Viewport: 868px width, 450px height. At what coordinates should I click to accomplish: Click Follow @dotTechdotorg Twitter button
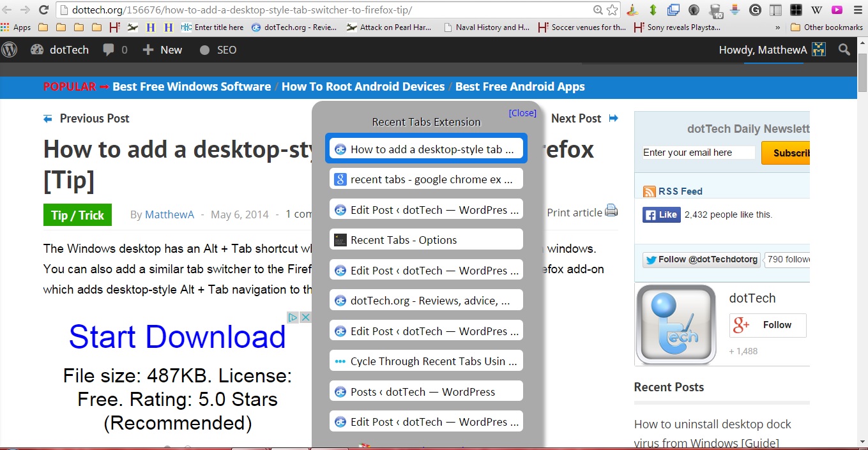click(701, 259)
